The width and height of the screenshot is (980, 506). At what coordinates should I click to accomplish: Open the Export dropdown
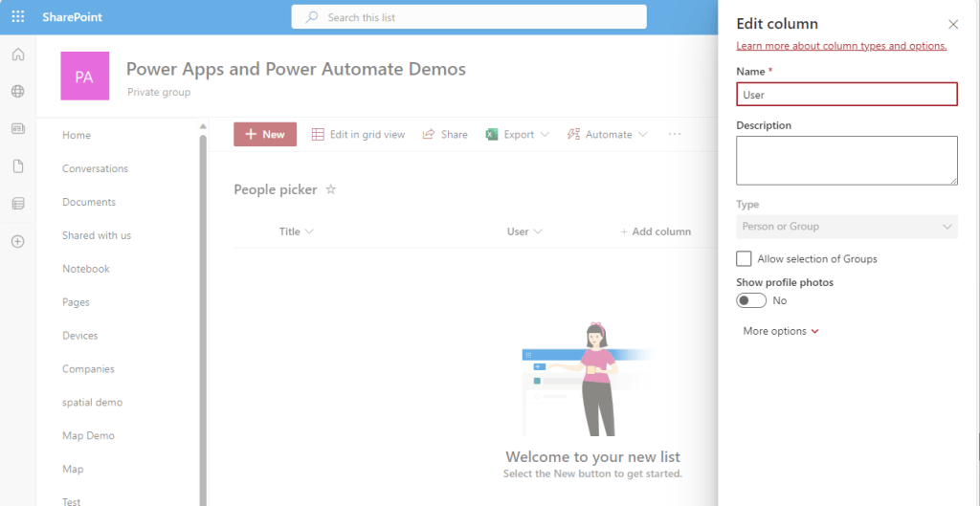[518, 135]
